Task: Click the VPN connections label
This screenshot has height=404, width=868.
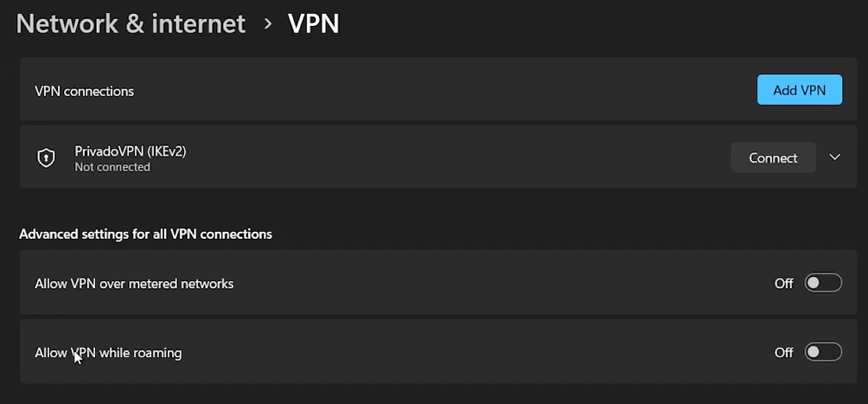Action: point(84,91)
